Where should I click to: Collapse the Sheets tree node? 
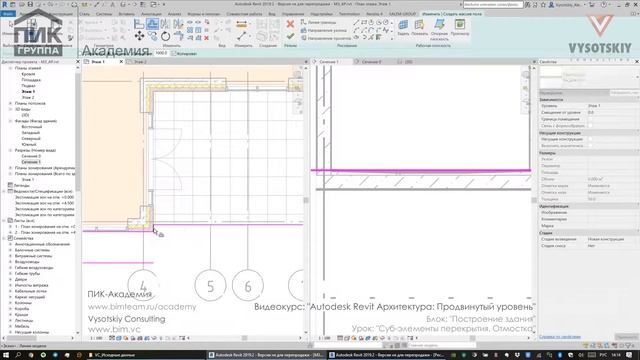click(x=4, y=220)
